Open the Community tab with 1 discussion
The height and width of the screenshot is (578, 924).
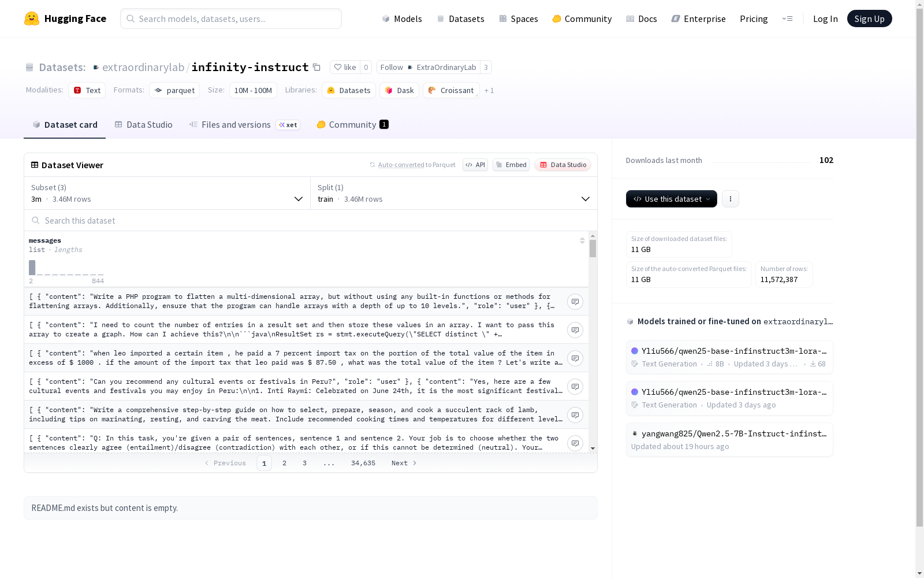(352, 125)
